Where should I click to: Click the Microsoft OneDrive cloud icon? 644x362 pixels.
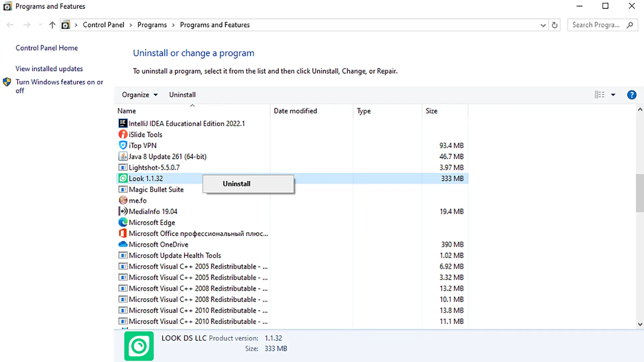pos(123,244)
